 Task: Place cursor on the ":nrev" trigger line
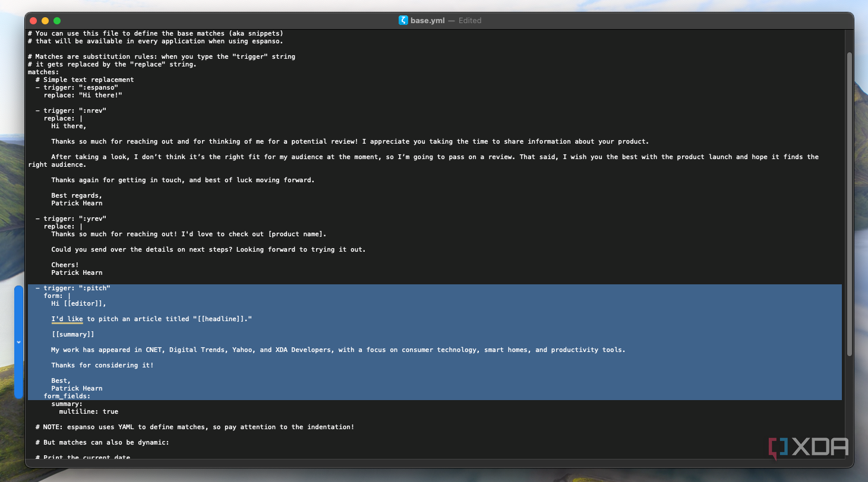coord(71,110)
